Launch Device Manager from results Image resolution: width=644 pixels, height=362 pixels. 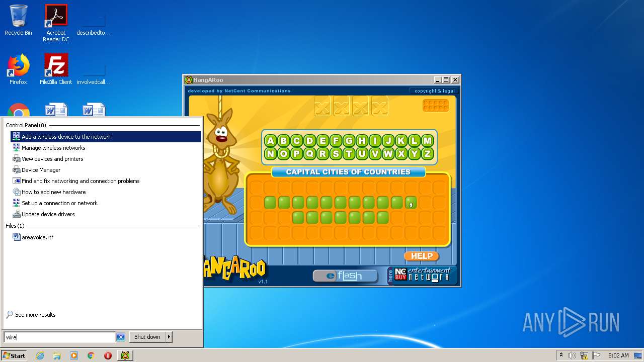pyautogui.click(x=106, y=170)
